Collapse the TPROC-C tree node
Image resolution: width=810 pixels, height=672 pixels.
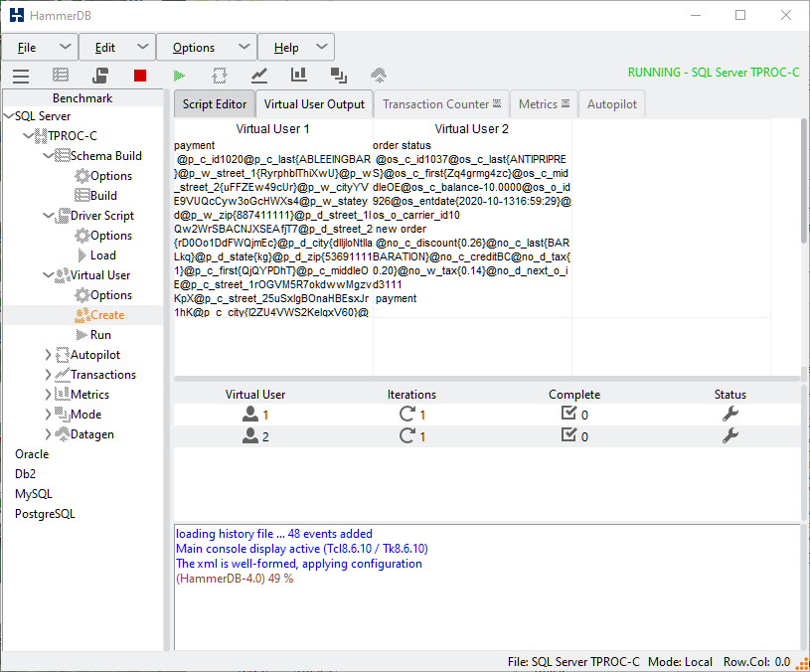click(x=29, y=136)
